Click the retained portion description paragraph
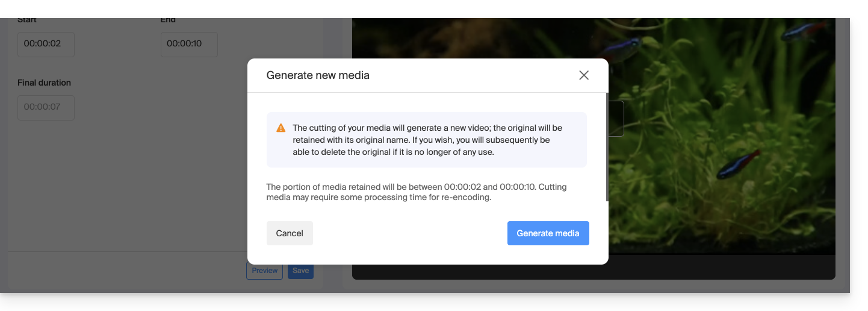868x311 pixels. [x=416, y=192]
